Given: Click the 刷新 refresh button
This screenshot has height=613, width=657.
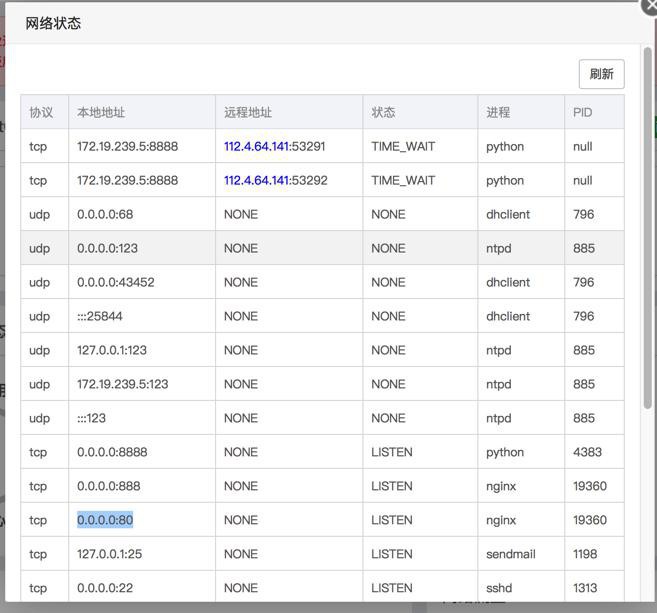Looking at the screenshot, I should (601, 74).
